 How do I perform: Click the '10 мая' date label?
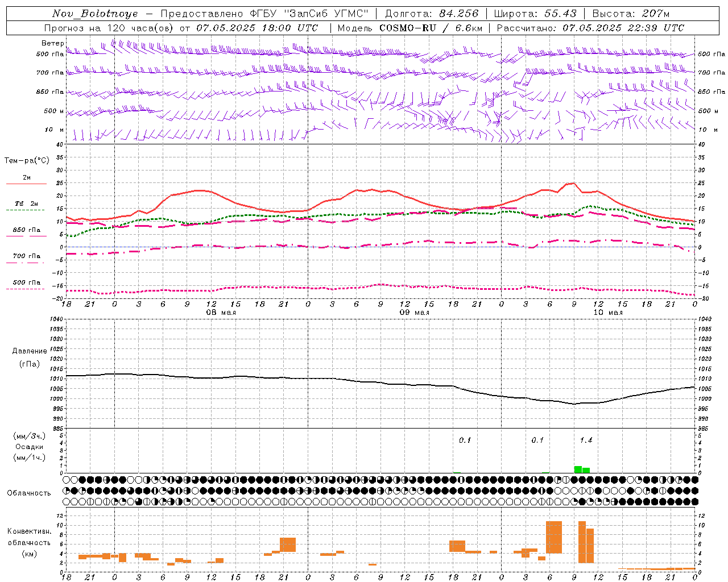tap(607, 313)
